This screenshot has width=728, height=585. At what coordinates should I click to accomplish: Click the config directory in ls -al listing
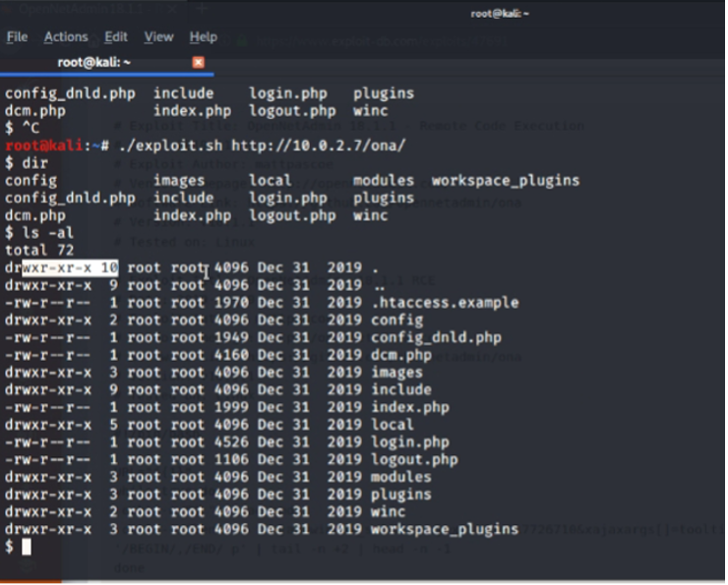(397, 321)
